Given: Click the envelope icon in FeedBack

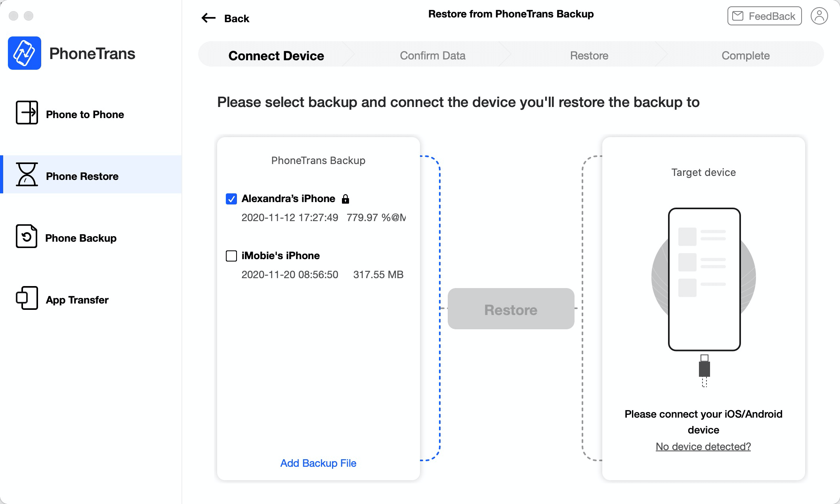Looking at the screenshot, I should pyautogui.click(x=738, y=16).
